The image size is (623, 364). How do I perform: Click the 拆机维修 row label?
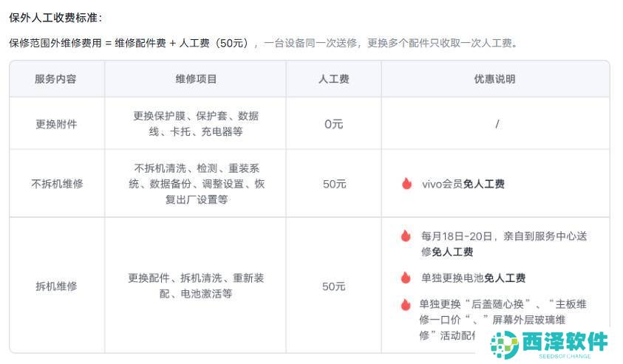tap(56, 286)
